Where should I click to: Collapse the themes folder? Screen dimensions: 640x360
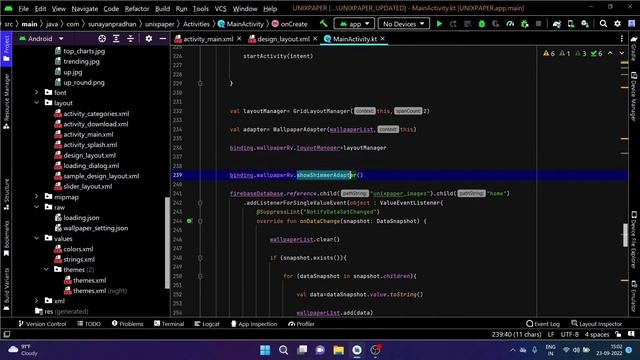pyautogui.click(x=47, y=269)
